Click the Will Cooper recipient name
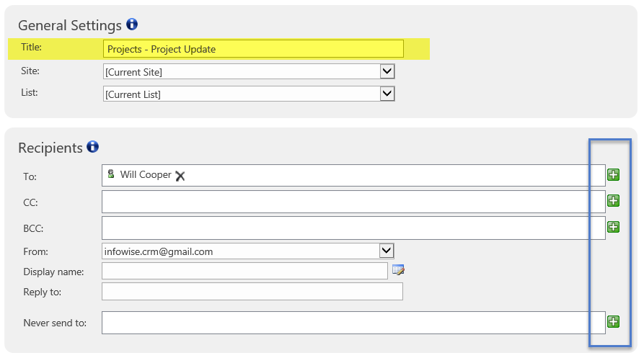This screenshot has width=644, height=358. click(x=146, y=175)
